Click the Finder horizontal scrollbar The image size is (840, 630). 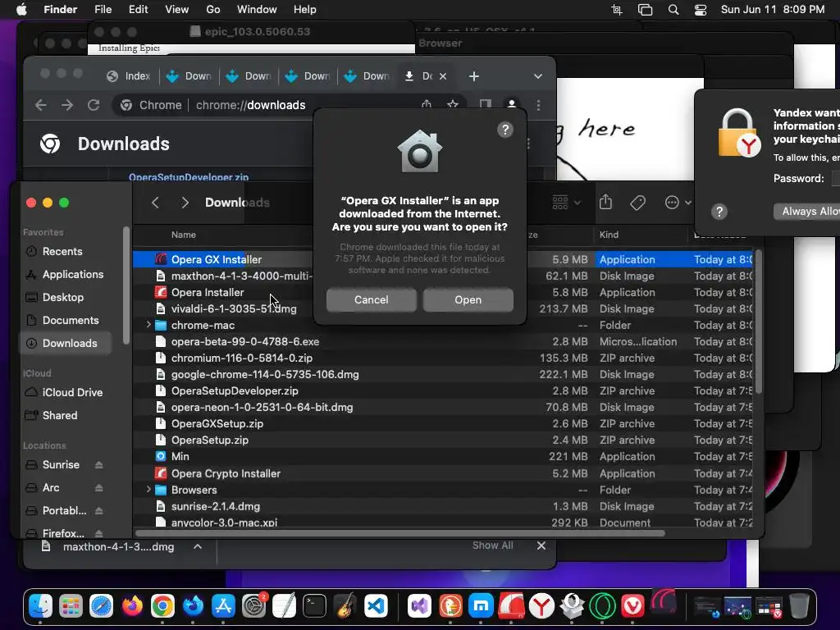[x=400, y=533]
